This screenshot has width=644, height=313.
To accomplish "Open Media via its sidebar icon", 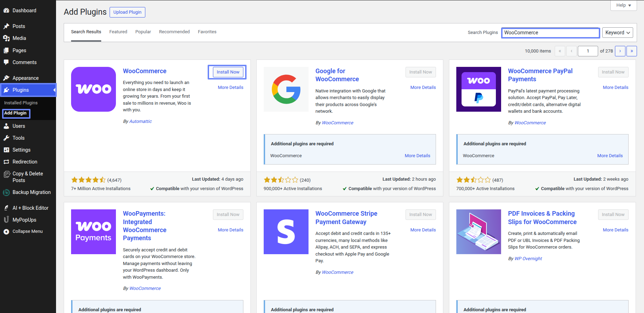I will click(6, 38).
